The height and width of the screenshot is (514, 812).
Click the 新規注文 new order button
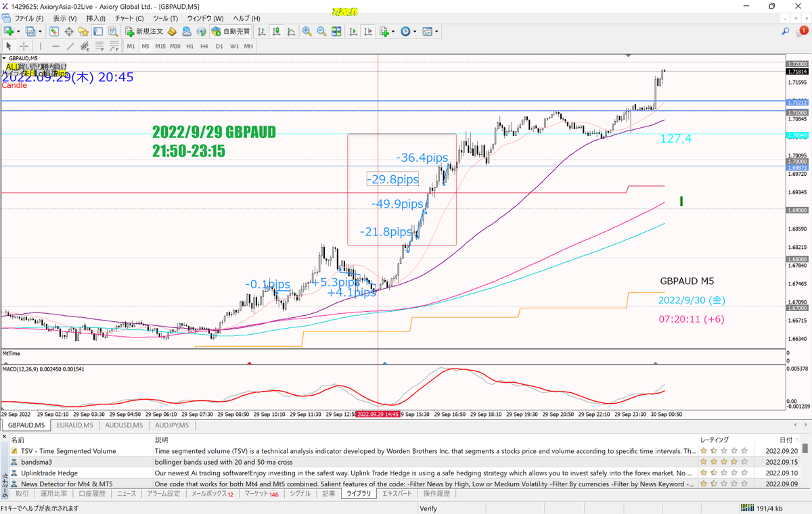point(144,31)
